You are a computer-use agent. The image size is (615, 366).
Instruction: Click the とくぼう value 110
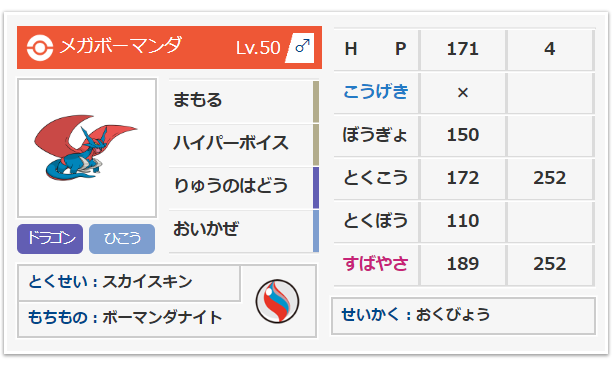[x=463, y=221]
